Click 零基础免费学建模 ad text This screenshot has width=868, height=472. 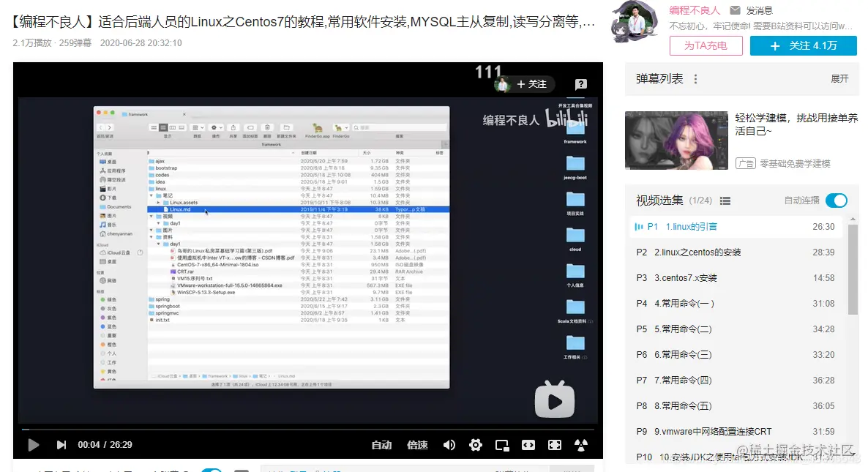(795, 163)
